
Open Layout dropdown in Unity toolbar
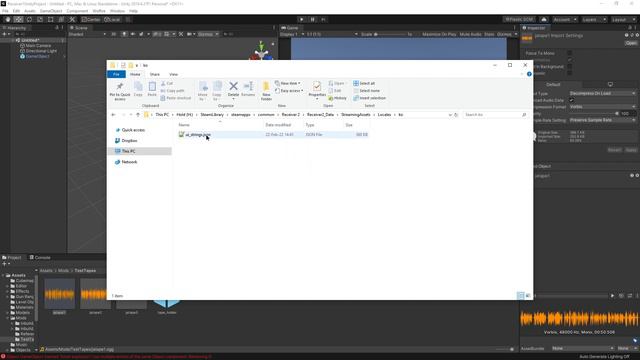click(x=623, y=20)
